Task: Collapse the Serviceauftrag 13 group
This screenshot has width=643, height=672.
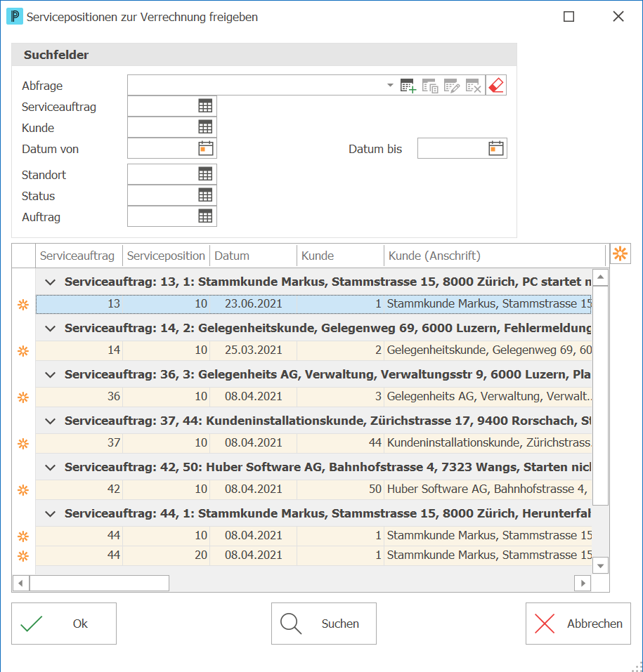Action: point(50,282)
